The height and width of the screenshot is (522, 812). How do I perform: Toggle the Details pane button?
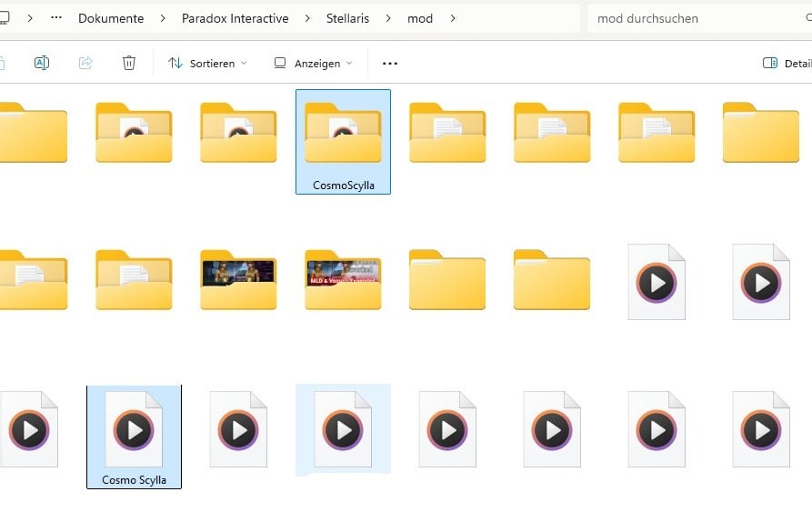(x=787, y=63)
